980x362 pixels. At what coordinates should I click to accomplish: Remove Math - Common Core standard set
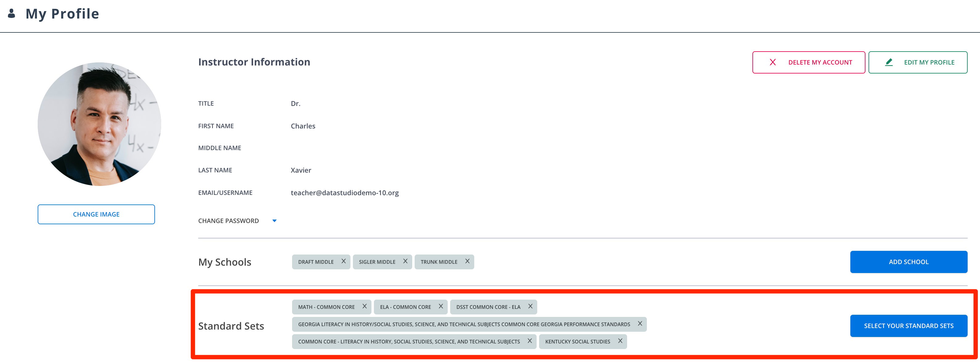[x=364, y=306]
